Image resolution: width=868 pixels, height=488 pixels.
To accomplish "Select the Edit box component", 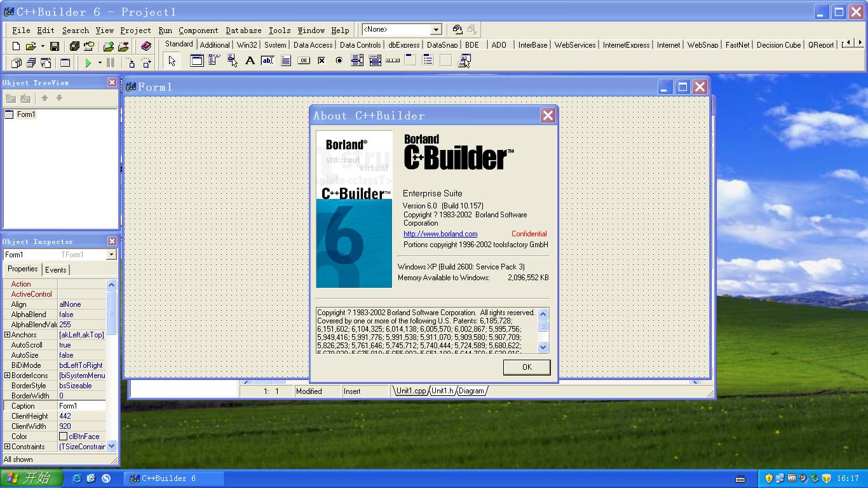I will [x=268, y=60].
